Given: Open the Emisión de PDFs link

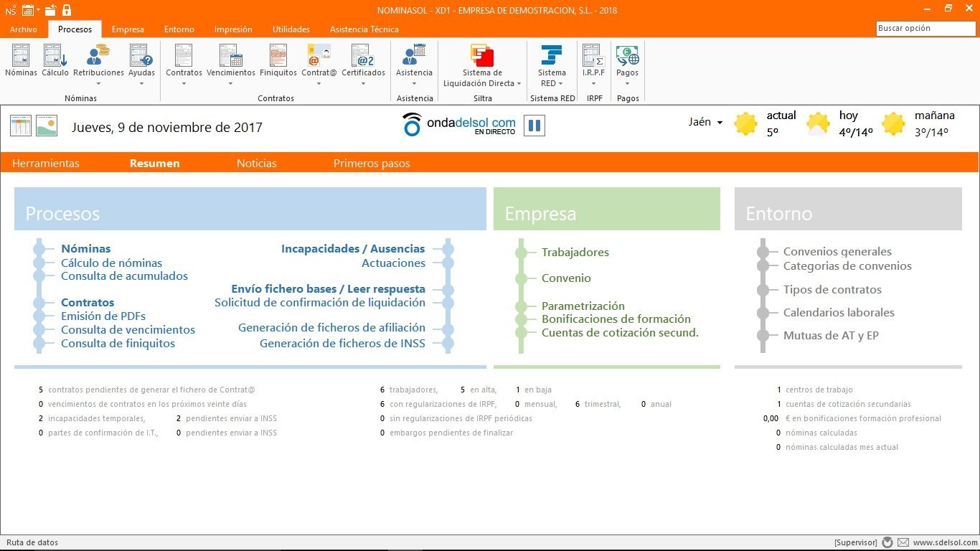Looking at the screenshot, I should [x=103, y=316].
